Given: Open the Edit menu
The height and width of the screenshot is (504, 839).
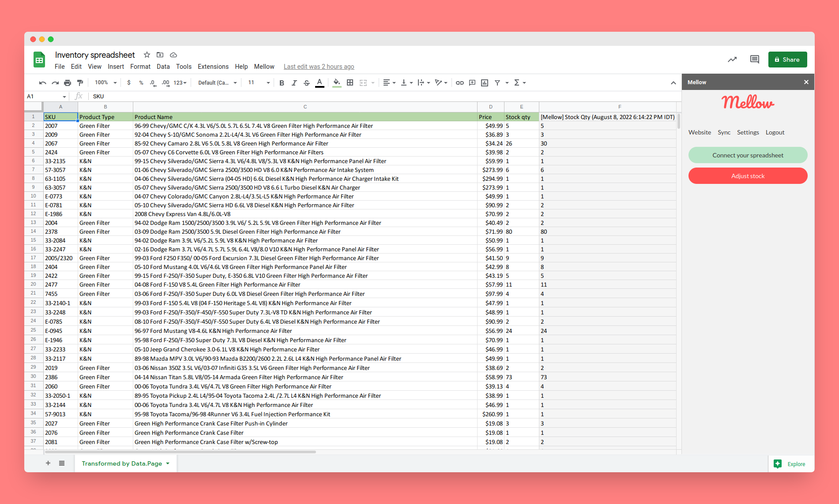Looking at the screenshot, I should coord(76,67).
